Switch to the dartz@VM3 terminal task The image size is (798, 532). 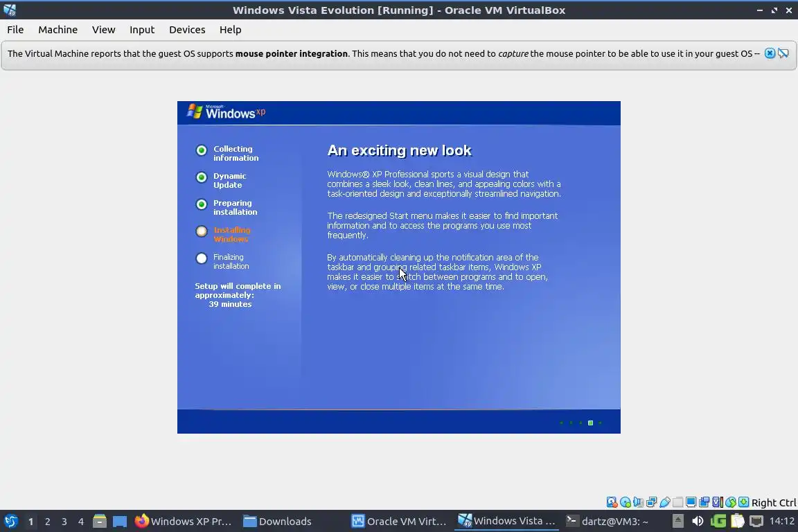[608, 522]
